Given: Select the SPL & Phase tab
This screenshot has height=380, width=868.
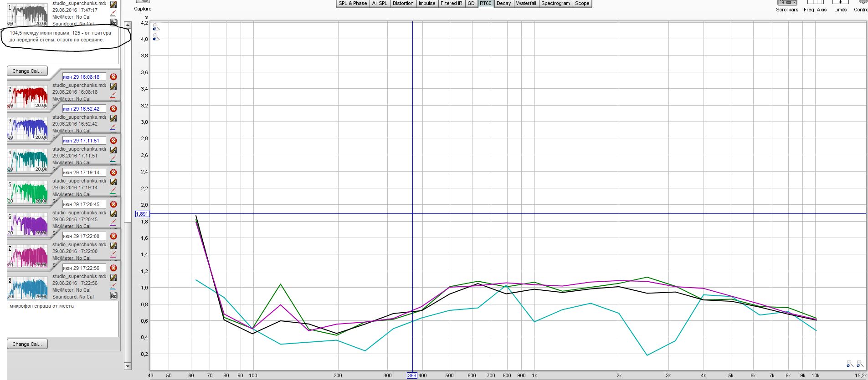Looking at the screenshot, I should 353,3.
